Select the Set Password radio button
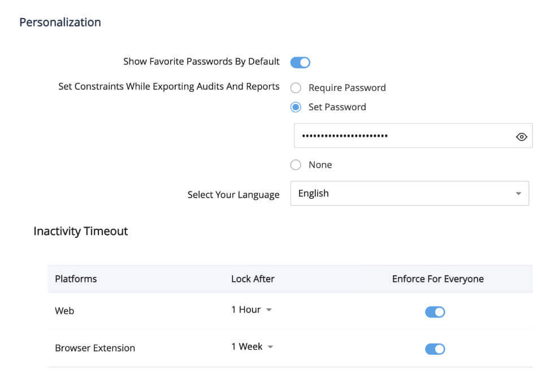This screenshot has height=392, width=555. [296, 107]
